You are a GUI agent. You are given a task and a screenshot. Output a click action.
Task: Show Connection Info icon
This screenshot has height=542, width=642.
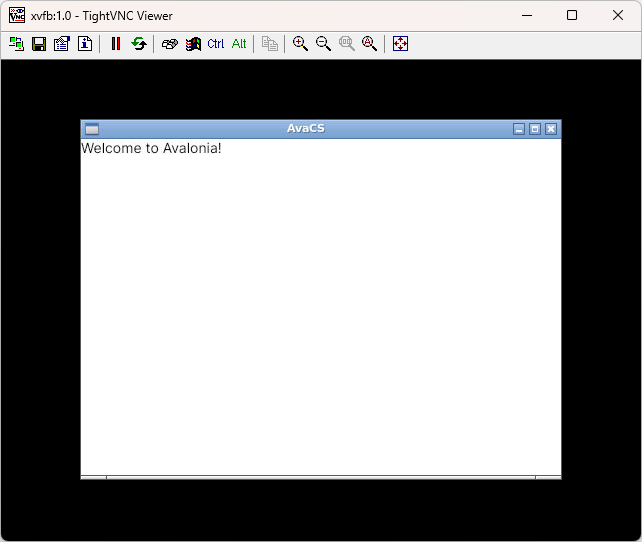[x=85, y=43]
